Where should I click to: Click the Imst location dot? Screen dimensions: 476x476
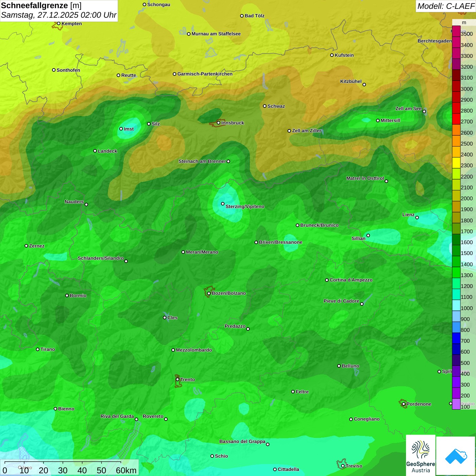click(121, 129)
